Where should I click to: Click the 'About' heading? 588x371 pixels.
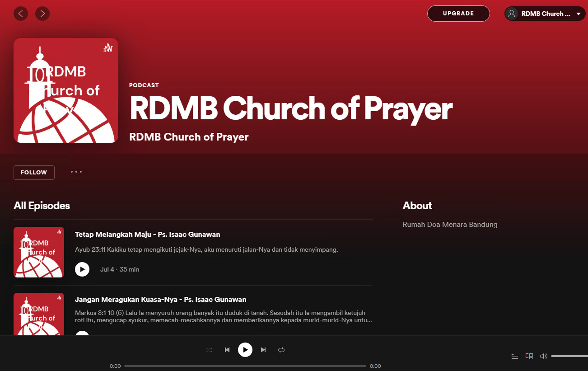[x=417, y=206]
